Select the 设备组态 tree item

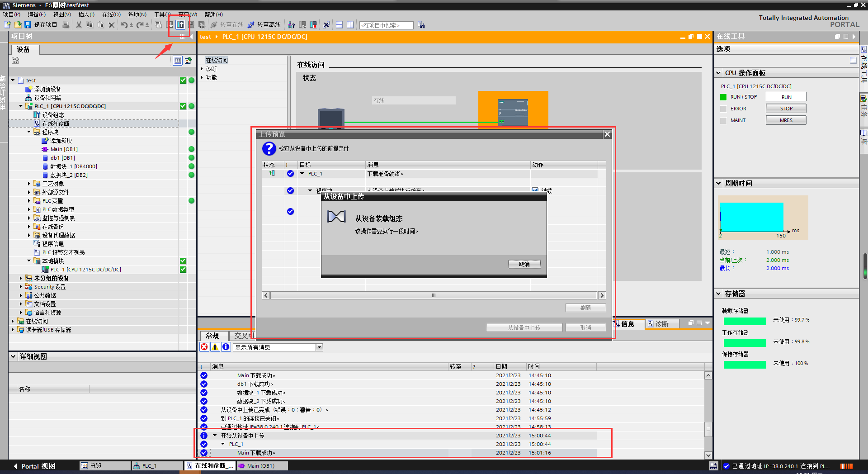(x=53, y=115)
